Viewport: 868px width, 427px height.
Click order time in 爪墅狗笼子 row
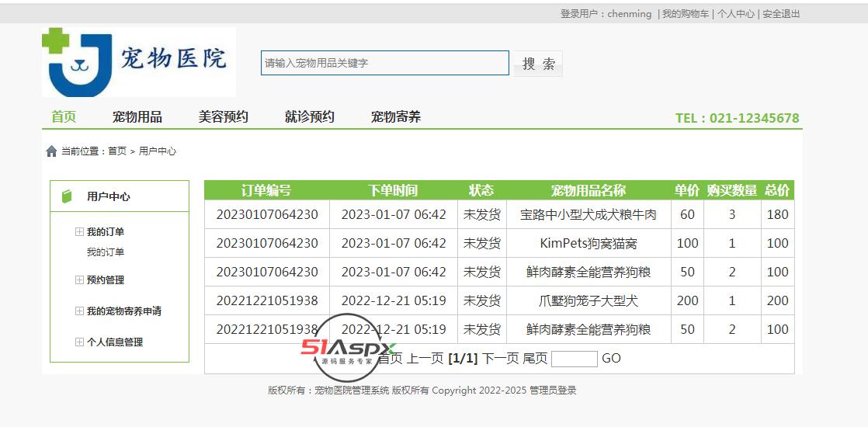pyautogui.click(x=393, y=300)
